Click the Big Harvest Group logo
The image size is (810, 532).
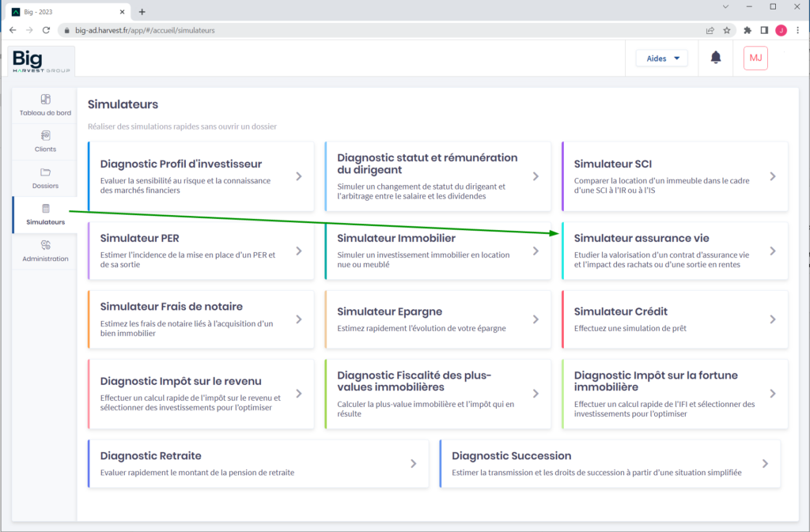tap(42, 61)
